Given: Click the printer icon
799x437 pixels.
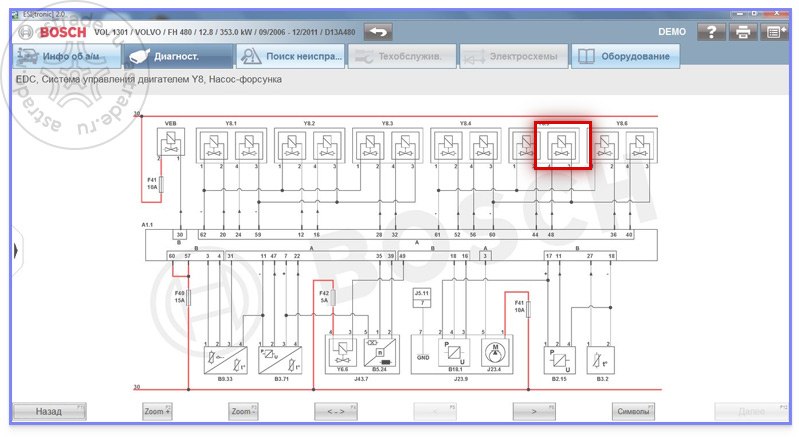Looking at the screenshot, I should click(x=743, y=32).
